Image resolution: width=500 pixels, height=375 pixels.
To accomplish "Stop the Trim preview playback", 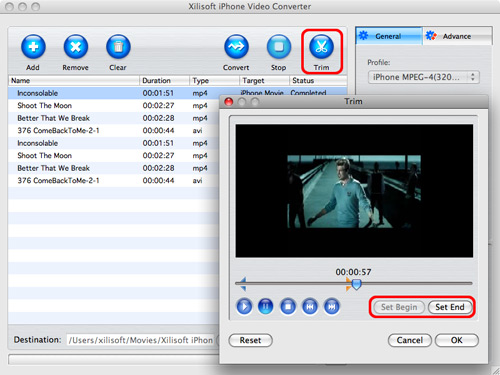I will point(288,306).
